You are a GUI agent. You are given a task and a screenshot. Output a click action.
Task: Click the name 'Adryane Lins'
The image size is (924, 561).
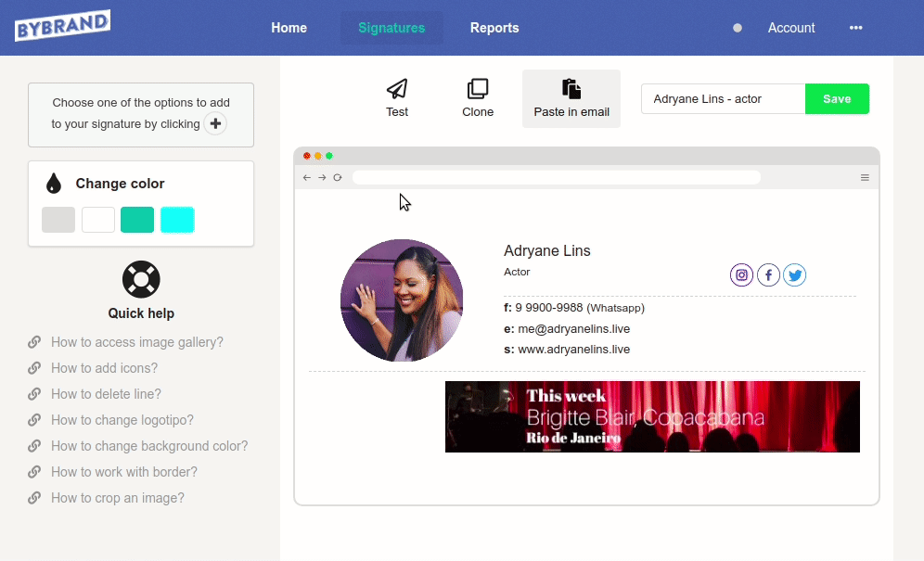[x=546, y=251]
